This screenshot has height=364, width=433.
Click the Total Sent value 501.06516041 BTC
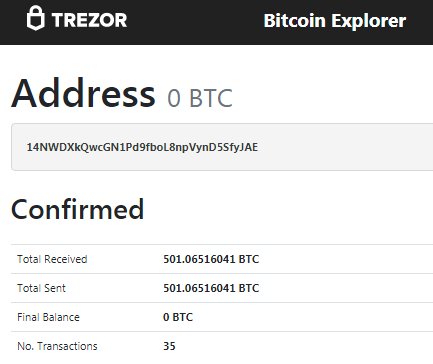[x=211, y=288]
